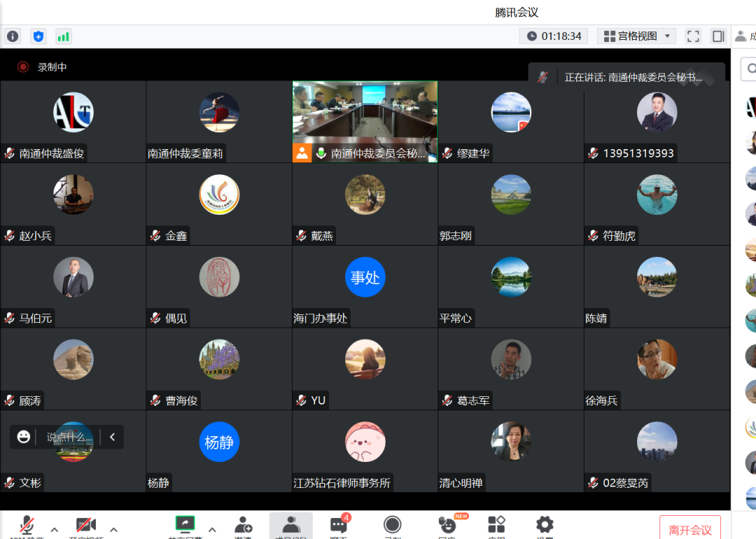Click the pink cartoon avatar of 江苏钻石律师事务所

pyautogui.click(x=365, y=442)
